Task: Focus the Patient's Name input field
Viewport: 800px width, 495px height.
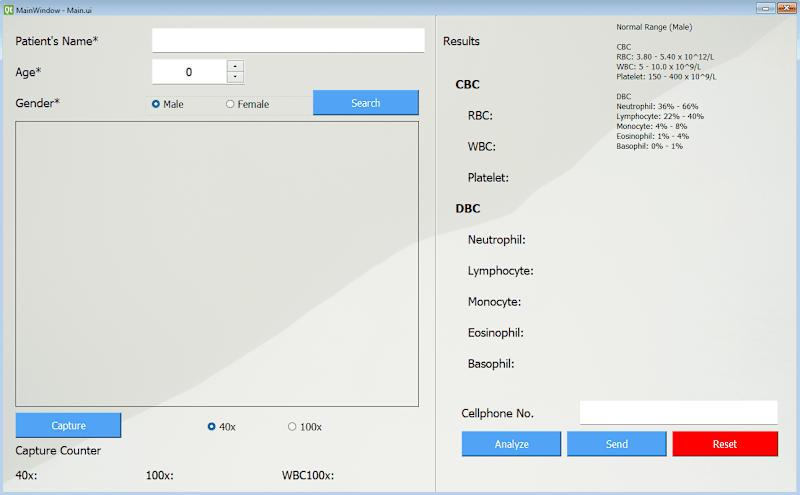Action: [x=288, y=40]
